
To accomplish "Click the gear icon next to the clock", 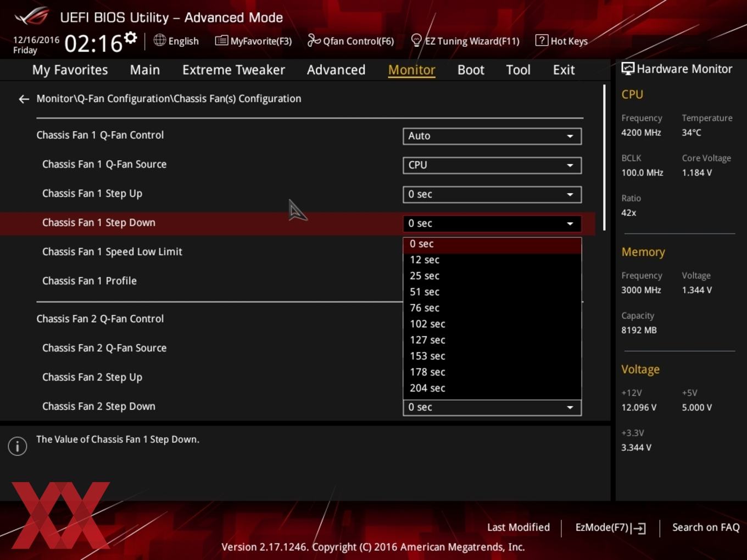I will click(130, 37).
